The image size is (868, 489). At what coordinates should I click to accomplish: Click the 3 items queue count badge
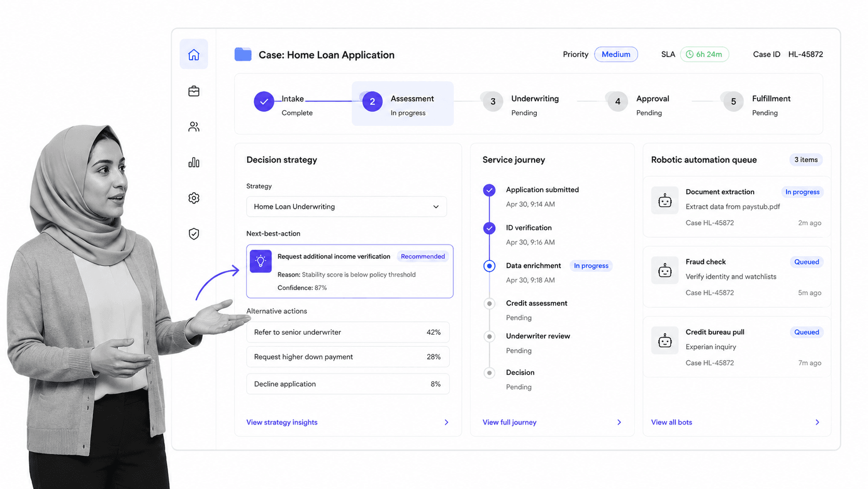coord(806,160)
